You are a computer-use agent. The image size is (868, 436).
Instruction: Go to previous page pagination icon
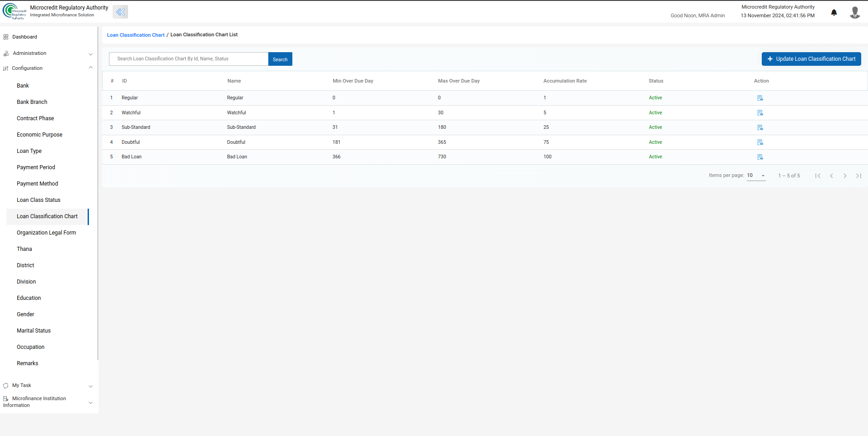[x=831, y=176]
